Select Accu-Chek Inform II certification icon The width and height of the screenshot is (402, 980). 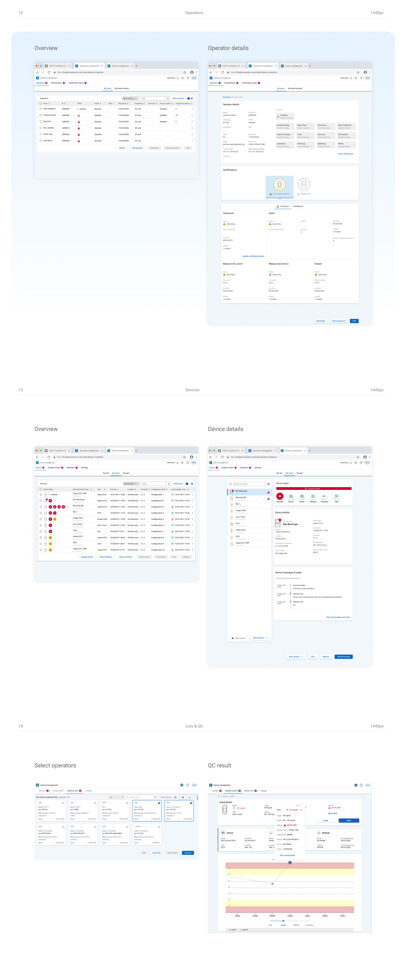tap(280, 184)
